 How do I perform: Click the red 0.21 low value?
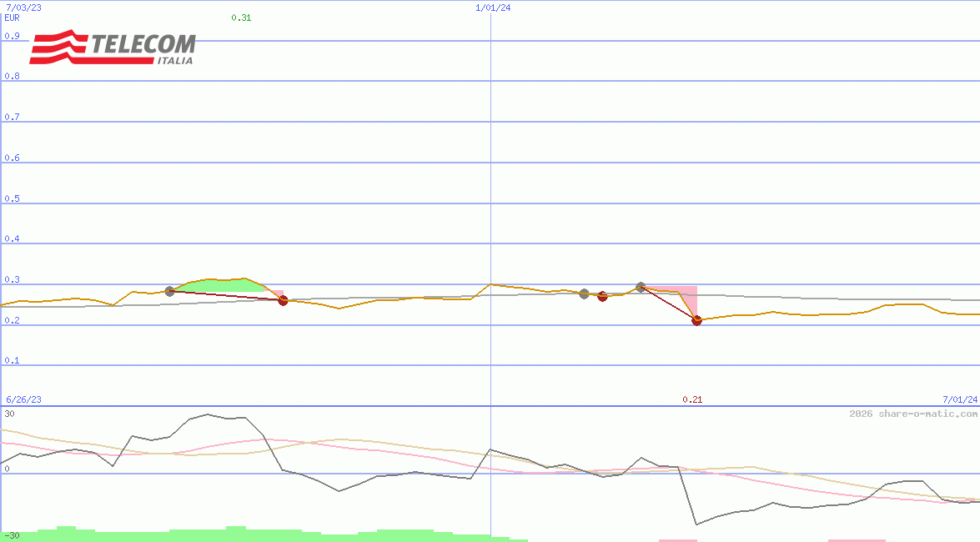[x=692, y=399]
